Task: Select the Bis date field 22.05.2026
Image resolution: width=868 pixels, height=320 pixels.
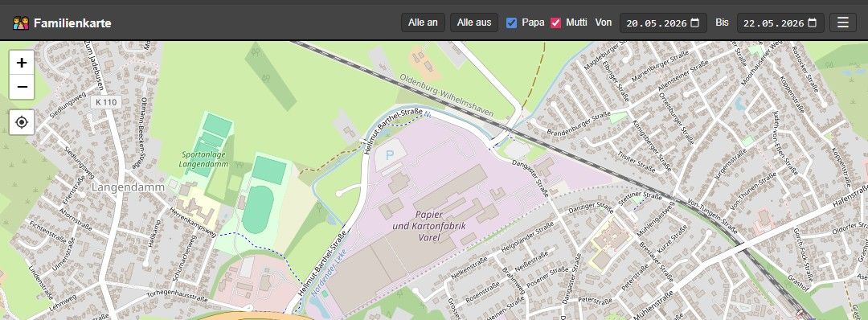Action: [780, 23]
